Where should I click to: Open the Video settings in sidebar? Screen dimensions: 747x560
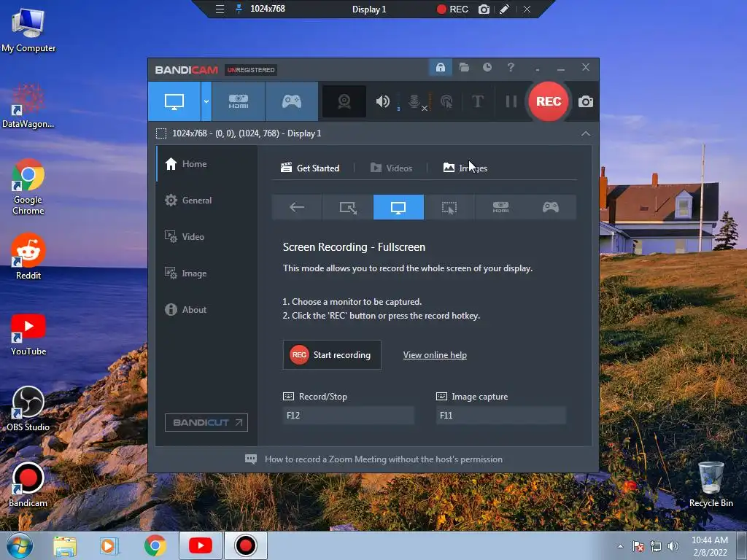[206, 237]
